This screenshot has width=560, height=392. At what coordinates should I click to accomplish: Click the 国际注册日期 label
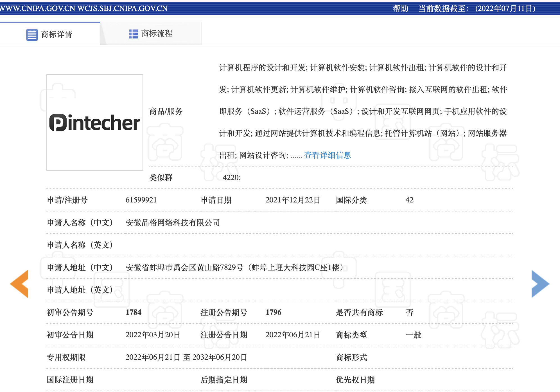point(70,380)
